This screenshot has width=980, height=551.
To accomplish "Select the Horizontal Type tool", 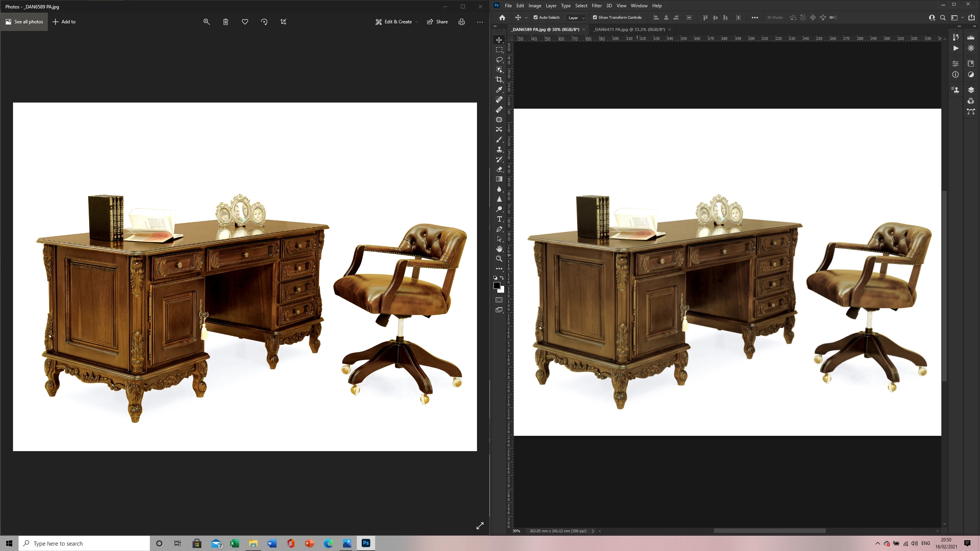I will point(499,219).
